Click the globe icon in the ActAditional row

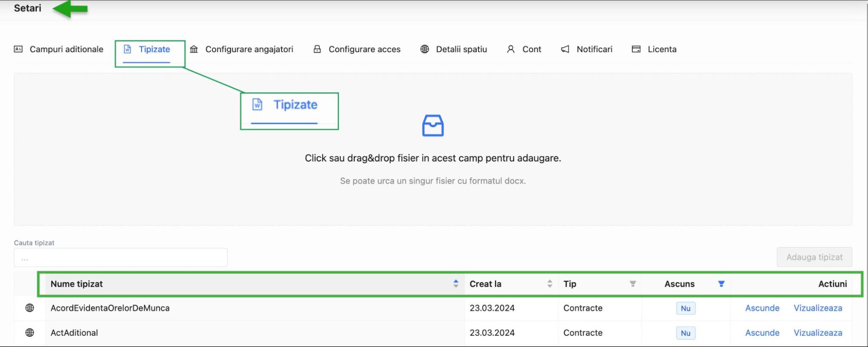[30, 333]
